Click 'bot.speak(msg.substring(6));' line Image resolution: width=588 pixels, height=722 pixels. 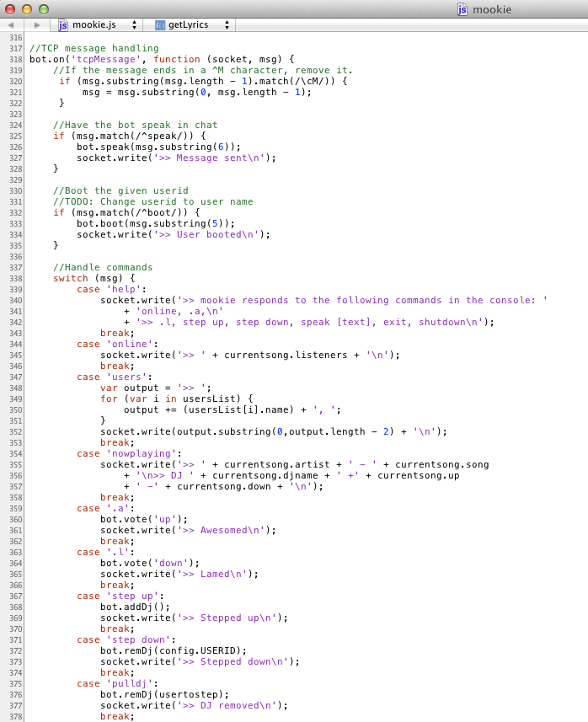coord(159,147)
